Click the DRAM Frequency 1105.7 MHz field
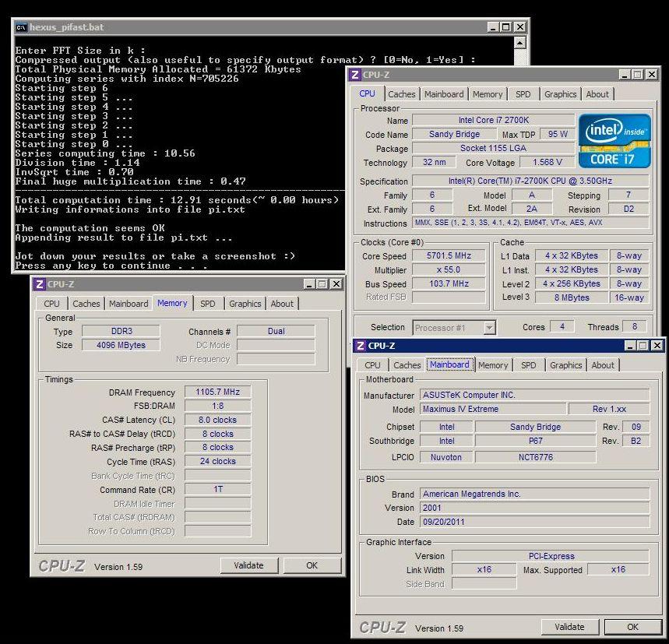Viewport: 669px width, 644px height. pyautogui.click(x=217, y=392)
